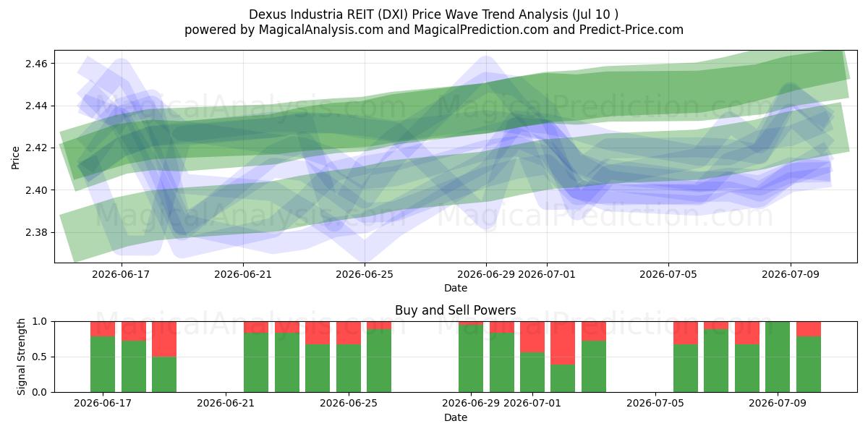Viewport: 868px width, 434px height.
Task: Click the red sell portion of the 2026-07-01 bar
Action: click(x=532, y=336)
